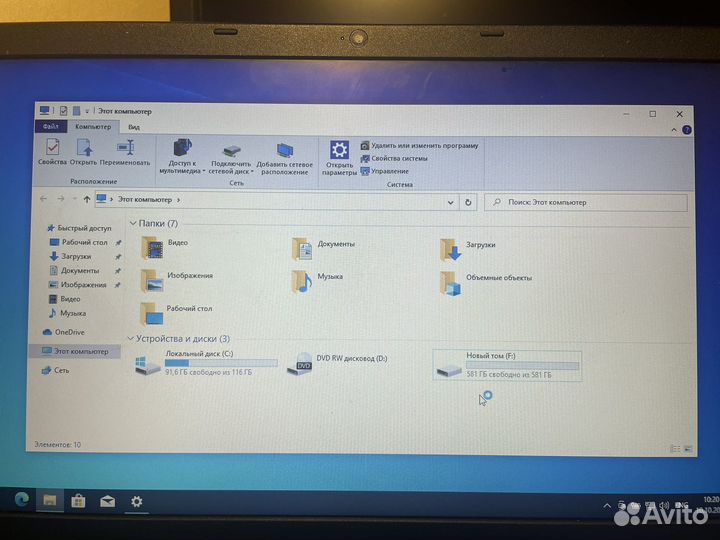Click Удалить или изменить программу

tap(420, 146)
